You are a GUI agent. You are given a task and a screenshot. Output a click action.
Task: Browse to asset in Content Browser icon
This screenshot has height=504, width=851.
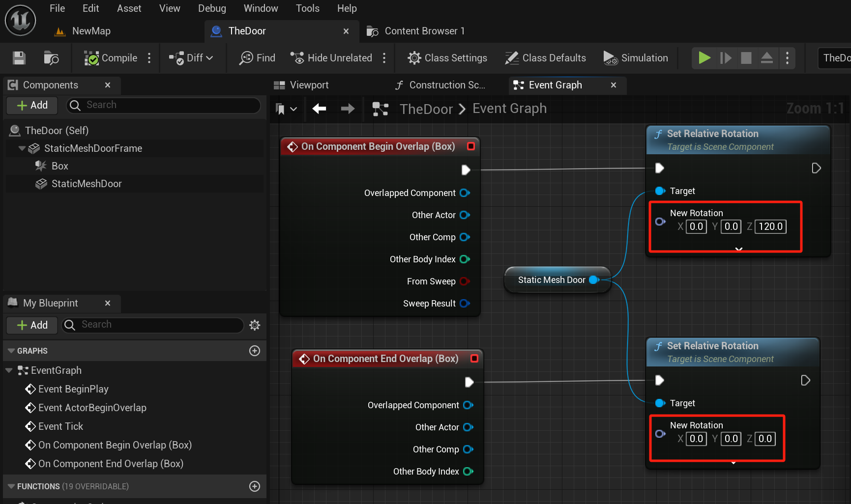click(51, 58)
